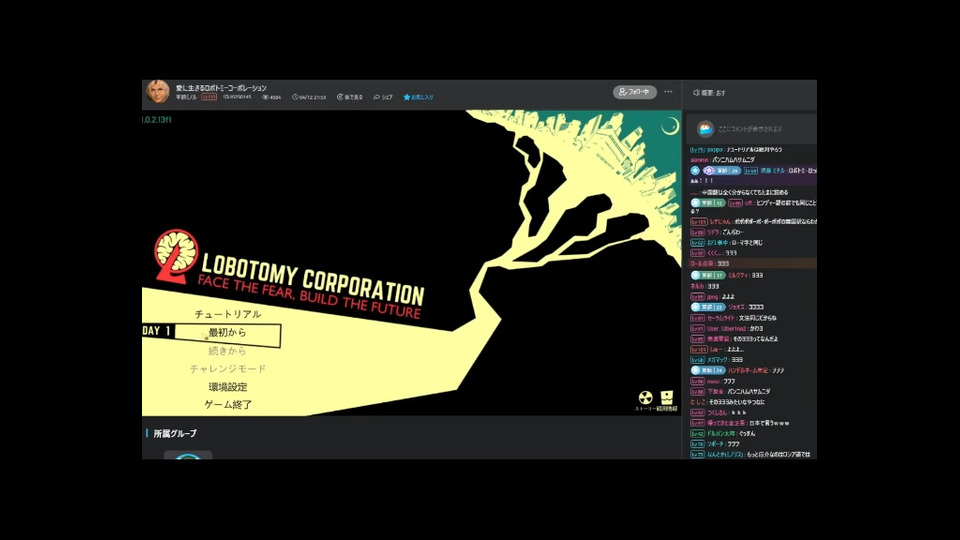Select チャレンジモード in game menu

(228, 369)
